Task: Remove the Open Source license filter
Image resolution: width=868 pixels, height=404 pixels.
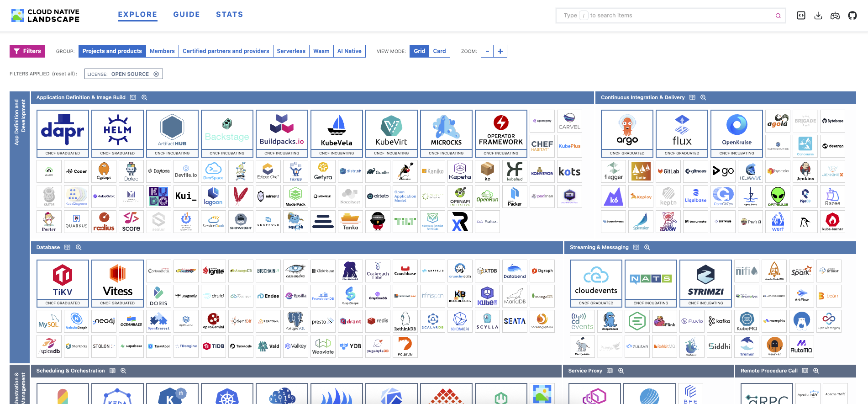Action: click(x=156, y=74)
